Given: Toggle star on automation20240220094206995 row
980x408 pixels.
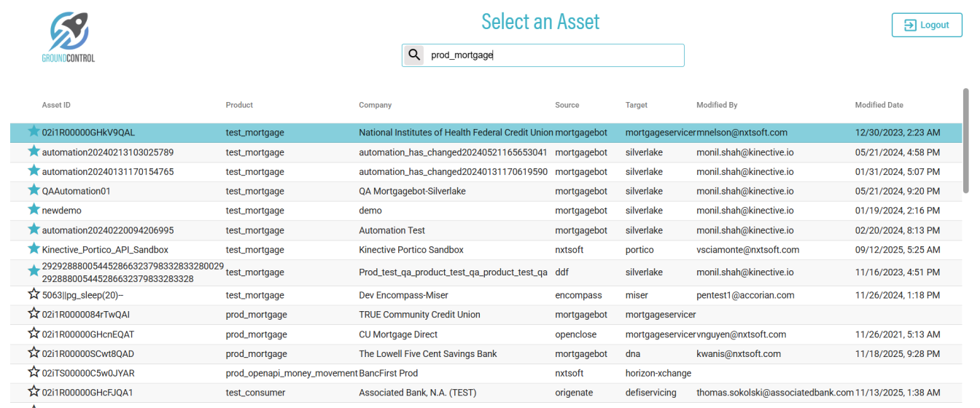Looking at the screenshot, I should click(x=34, y=229).
